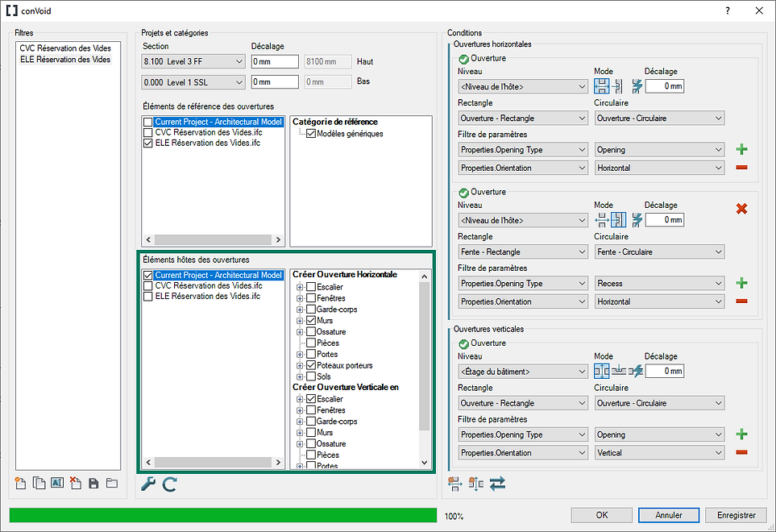The width and height of the screenshot is (776, 532).
Task: Click the green plus in the Ouvertures verticales section
Action: click(x=741, y=434)
